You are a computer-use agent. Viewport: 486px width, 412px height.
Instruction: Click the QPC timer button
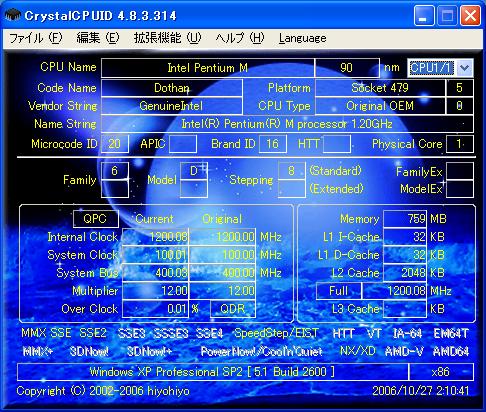pos(95,219)
